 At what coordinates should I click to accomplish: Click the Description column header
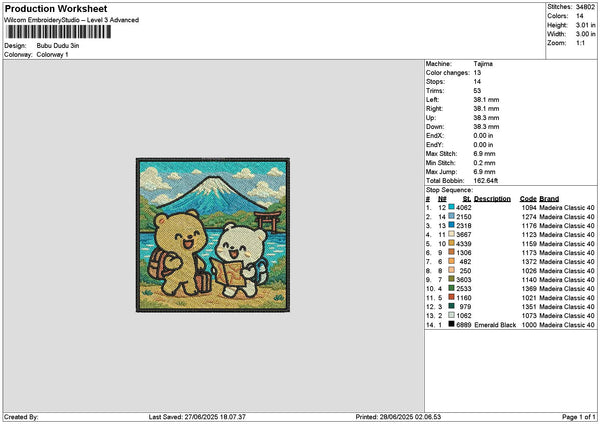(x=492, y=199)
